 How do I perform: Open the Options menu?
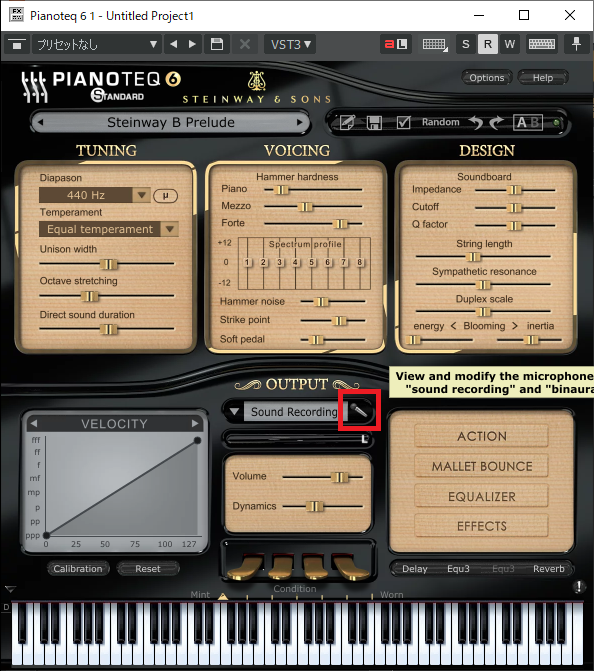[x=487, y=78]
